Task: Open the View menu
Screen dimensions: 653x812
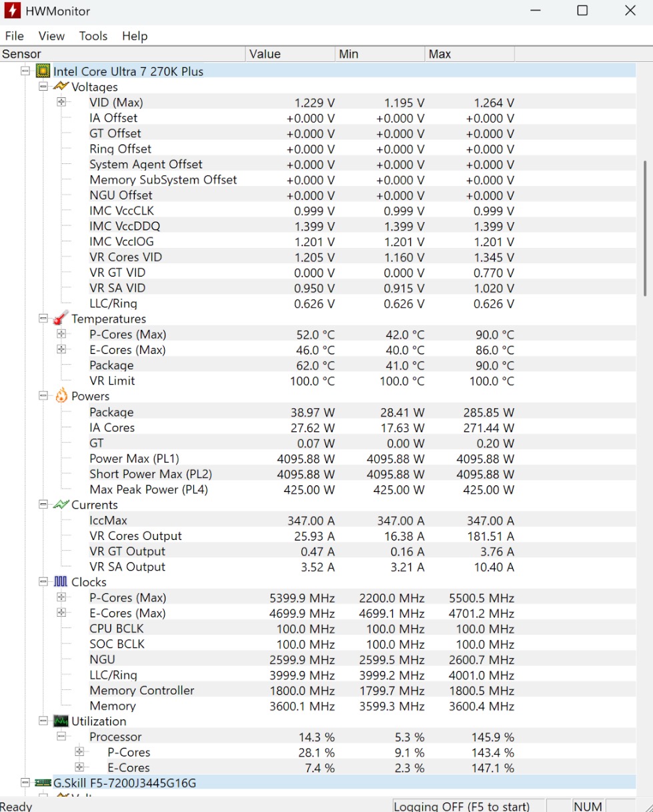Action: pos(51,36)
